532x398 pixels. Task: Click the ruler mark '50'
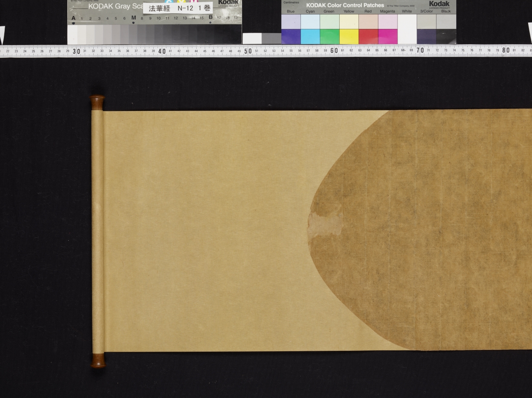[x=248, y=51]
